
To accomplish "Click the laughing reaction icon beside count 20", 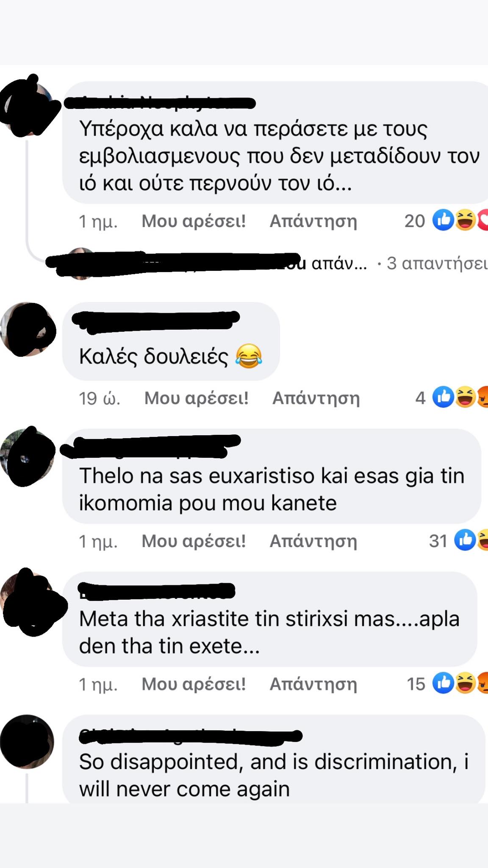I will point(465,220).
